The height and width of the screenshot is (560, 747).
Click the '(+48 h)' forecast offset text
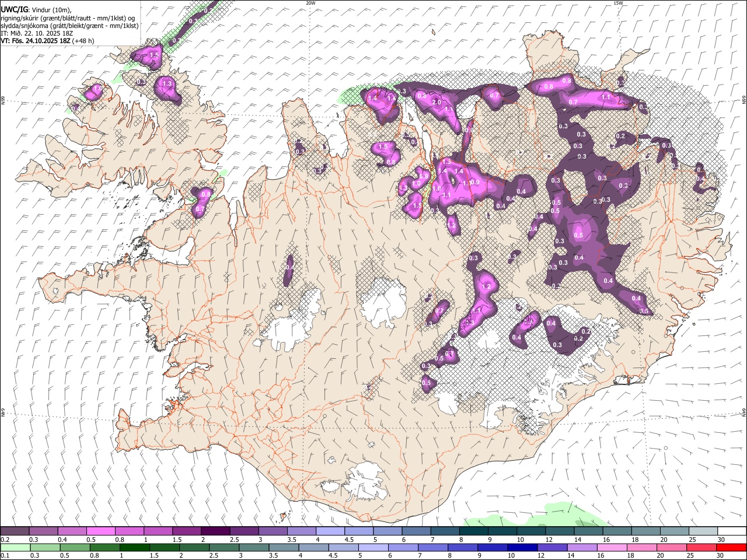(x=83, y=41)
